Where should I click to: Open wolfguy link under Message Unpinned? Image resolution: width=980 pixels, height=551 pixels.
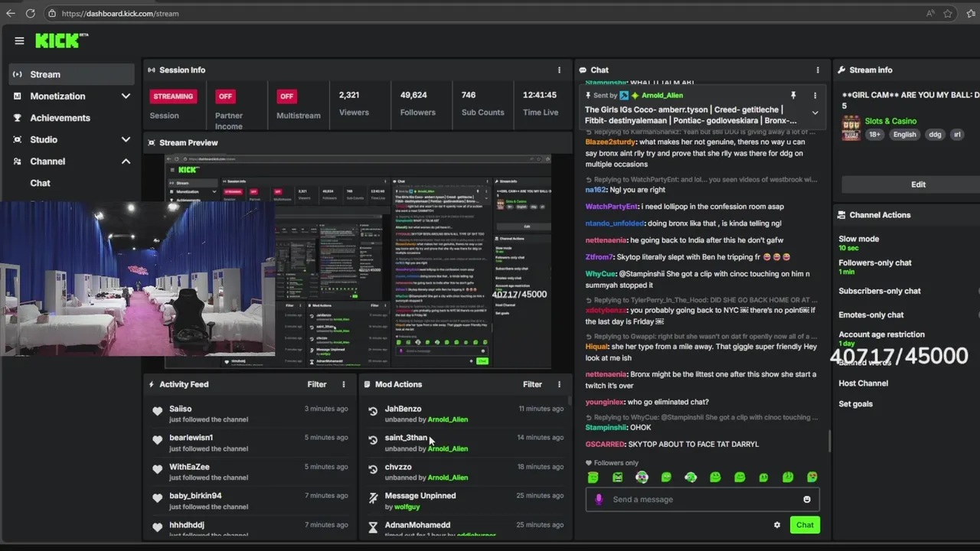407,507
